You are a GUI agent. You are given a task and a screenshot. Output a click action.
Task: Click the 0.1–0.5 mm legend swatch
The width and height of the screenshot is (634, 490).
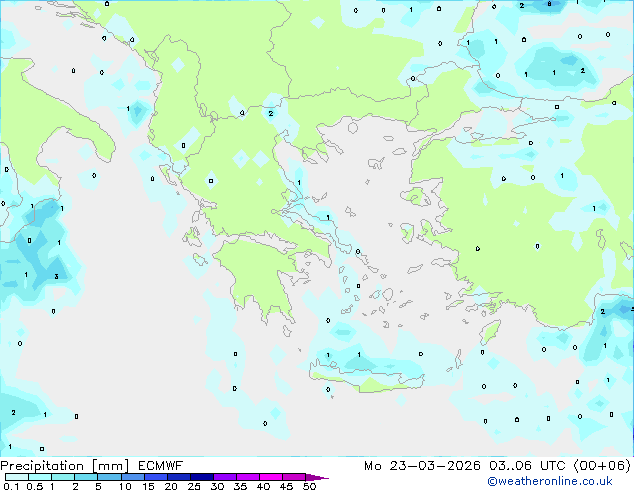click(17, 477)
